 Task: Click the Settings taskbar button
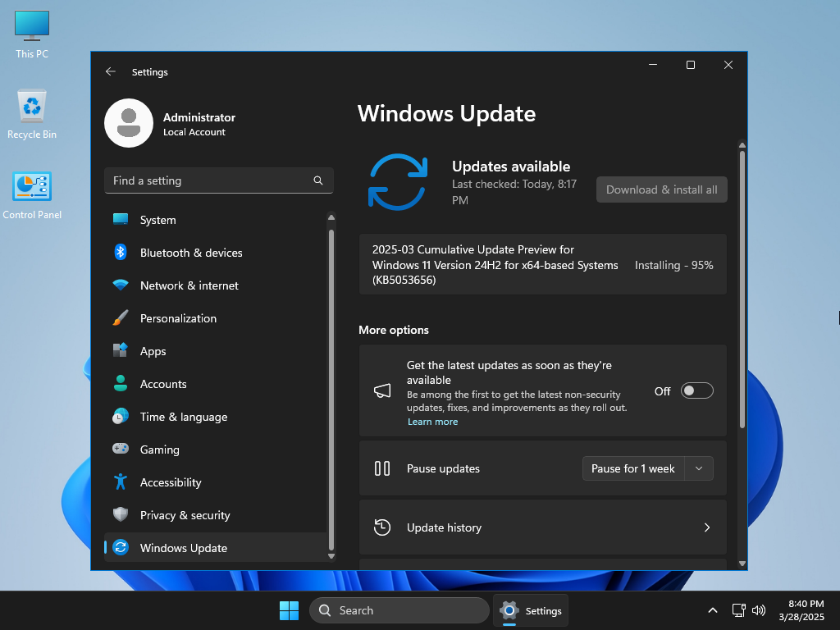(531, 610)
